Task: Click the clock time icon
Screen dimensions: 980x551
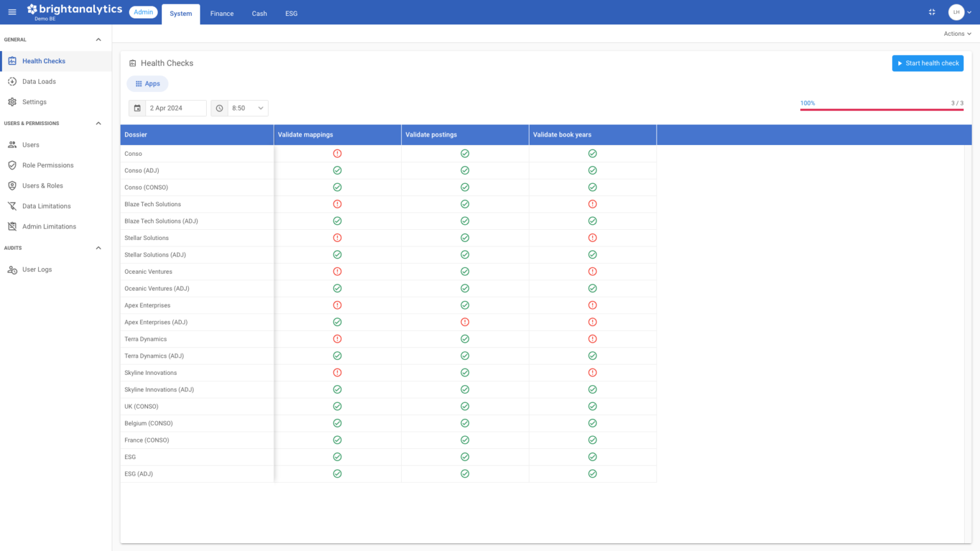Action: coord(219,109)
